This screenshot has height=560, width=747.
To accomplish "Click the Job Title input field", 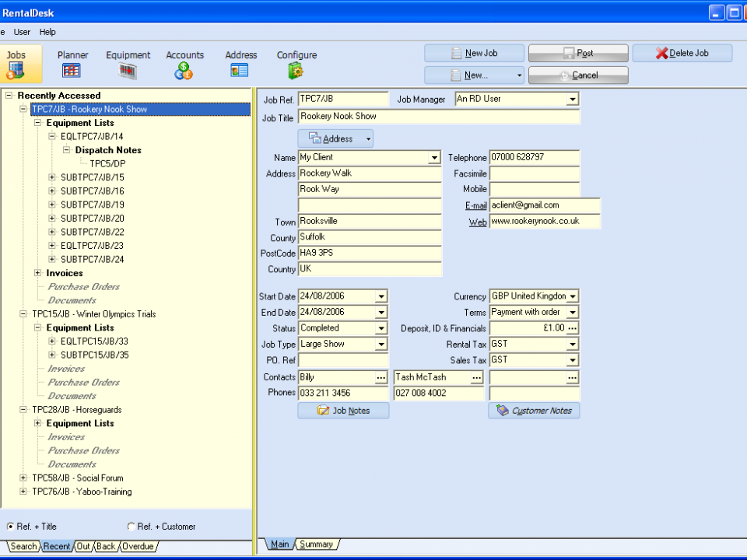I will tap(439, 117).
